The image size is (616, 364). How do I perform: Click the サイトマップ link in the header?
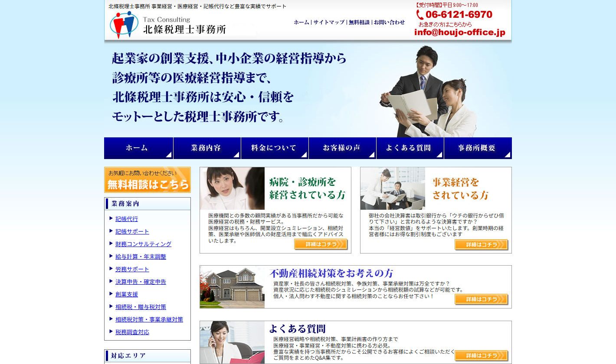tap(329, 22)
